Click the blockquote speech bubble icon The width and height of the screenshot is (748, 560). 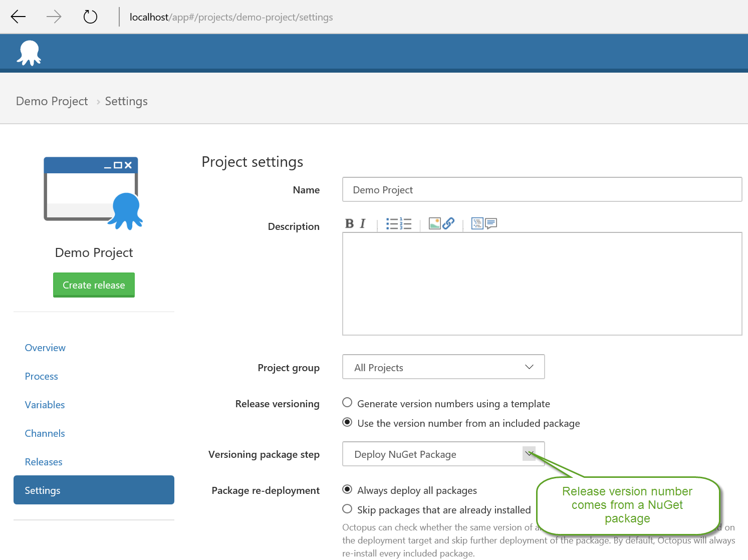coord(491,223)
